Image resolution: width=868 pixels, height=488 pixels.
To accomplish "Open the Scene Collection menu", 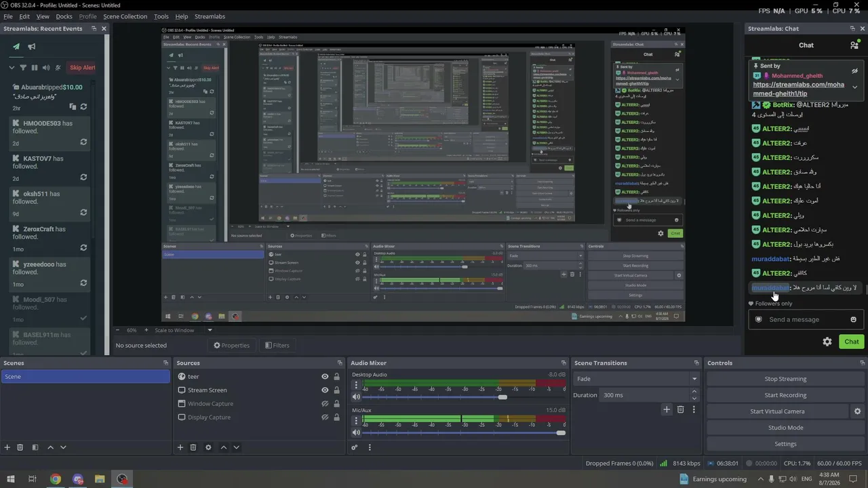I will coord(125,16).
